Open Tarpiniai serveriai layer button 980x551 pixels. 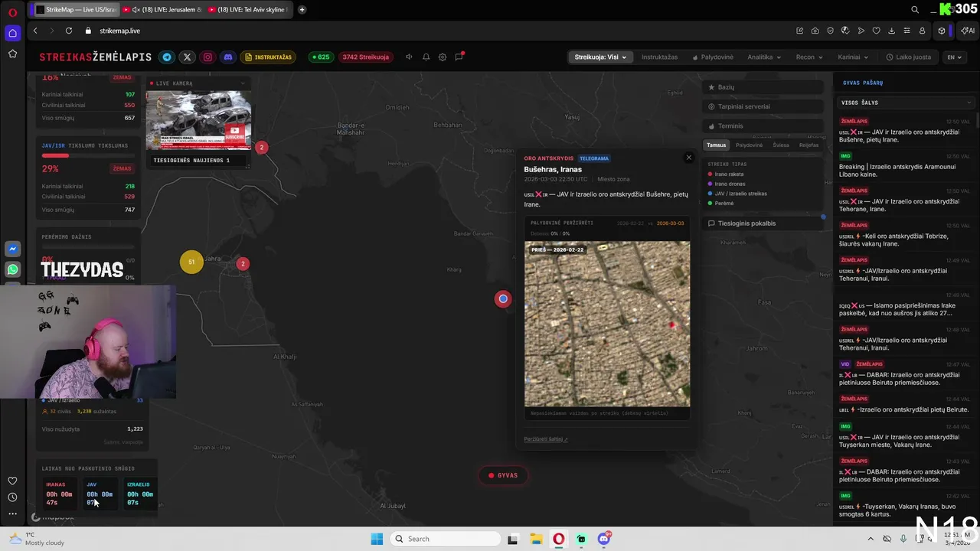(x=763, y=106)
